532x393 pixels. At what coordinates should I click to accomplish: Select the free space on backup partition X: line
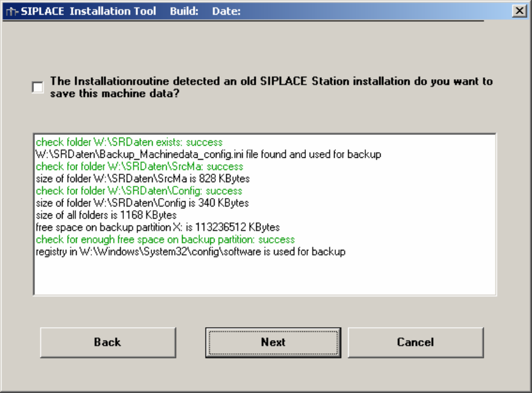[x=158, y=227]
